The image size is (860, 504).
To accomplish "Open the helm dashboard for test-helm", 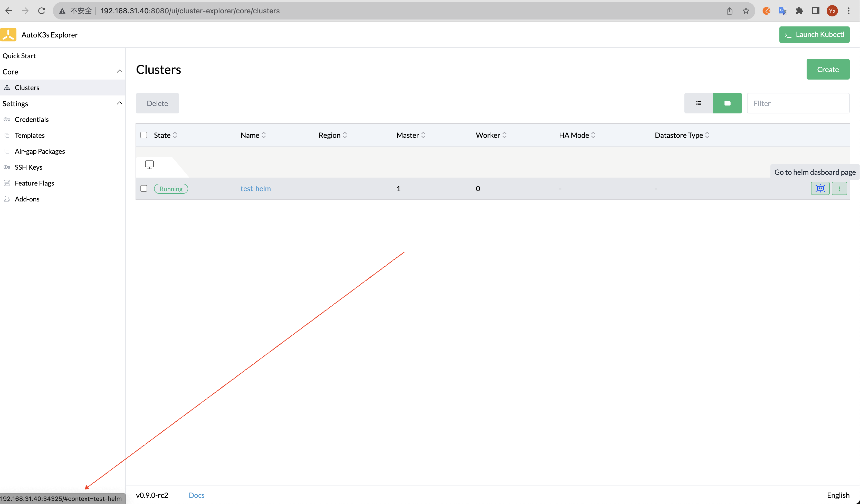I will pos(820,188).
